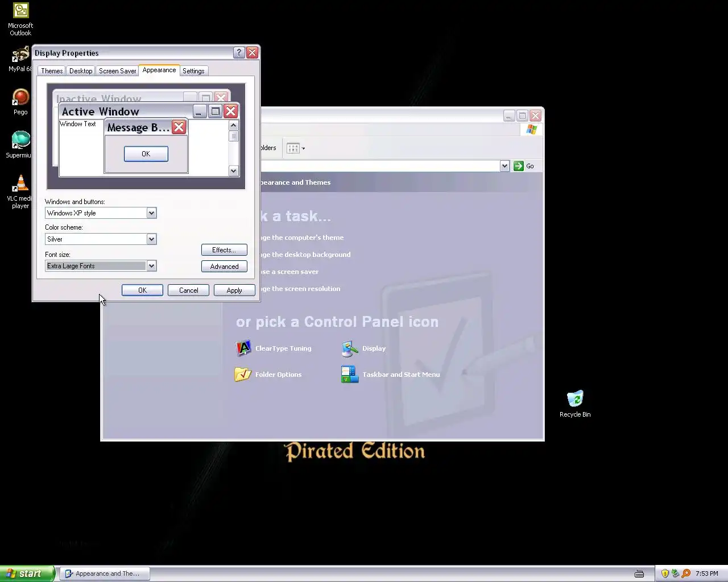Open the Font size dropdown
The image size is (728, 582).
coord(151,266)
